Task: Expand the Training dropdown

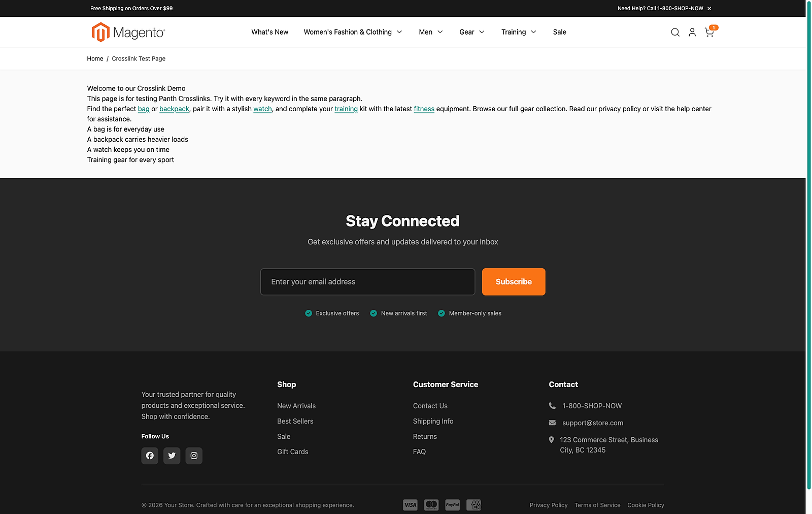Action: point(518,32)
